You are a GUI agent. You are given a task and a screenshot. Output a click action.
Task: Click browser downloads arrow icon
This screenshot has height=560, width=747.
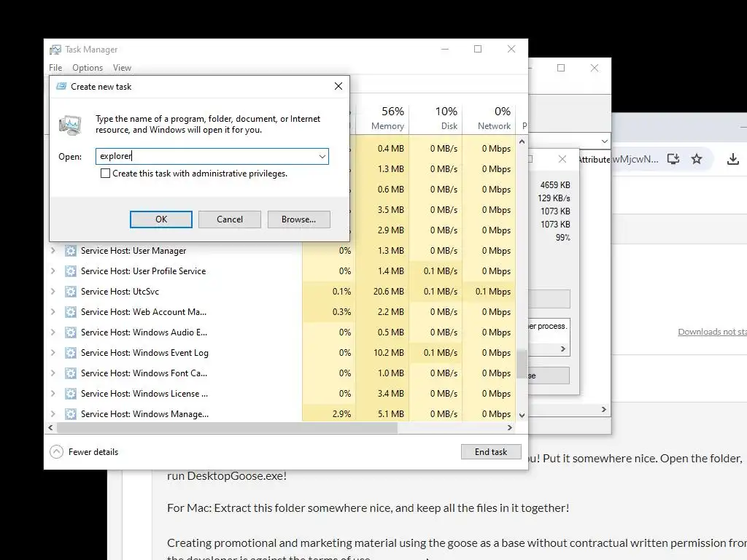tap(733, 159)
